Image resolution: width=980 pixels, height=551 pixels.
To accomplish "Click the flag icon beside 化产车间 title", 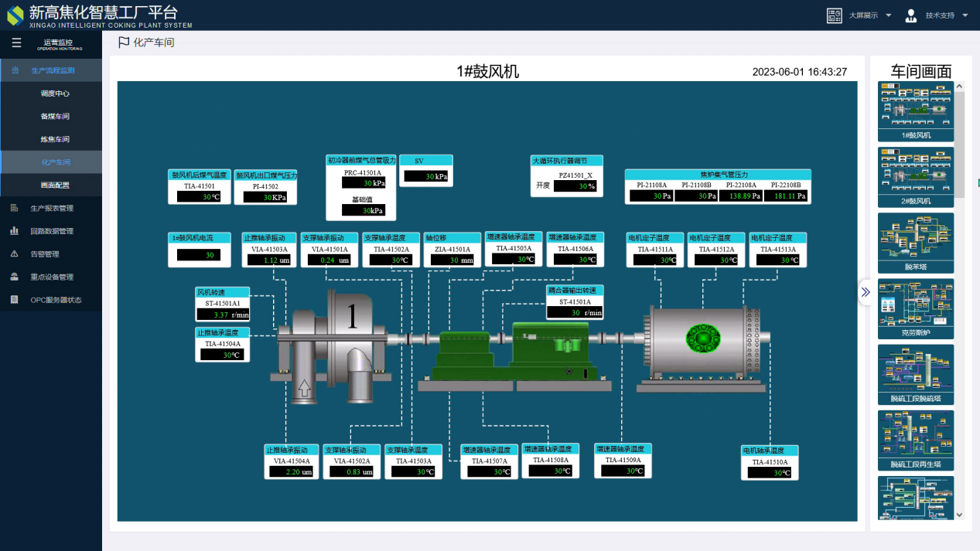I will 123,43.
